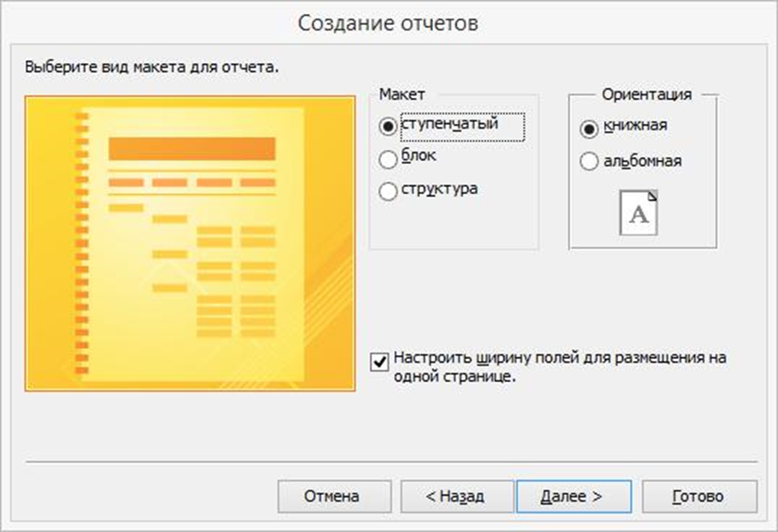This screenshot has height=532, width=778.
Task: Click the portrait page orientation icon
Action: [x=638, y=213]
